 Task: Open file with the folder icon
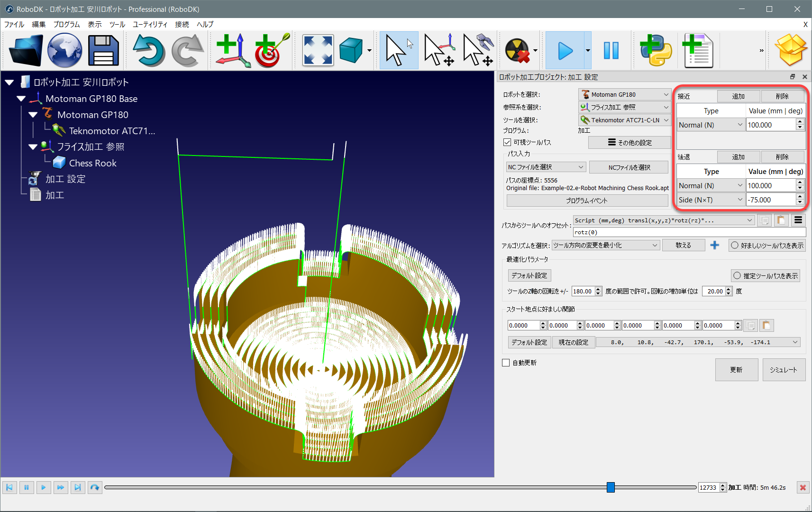coord(26,50)
